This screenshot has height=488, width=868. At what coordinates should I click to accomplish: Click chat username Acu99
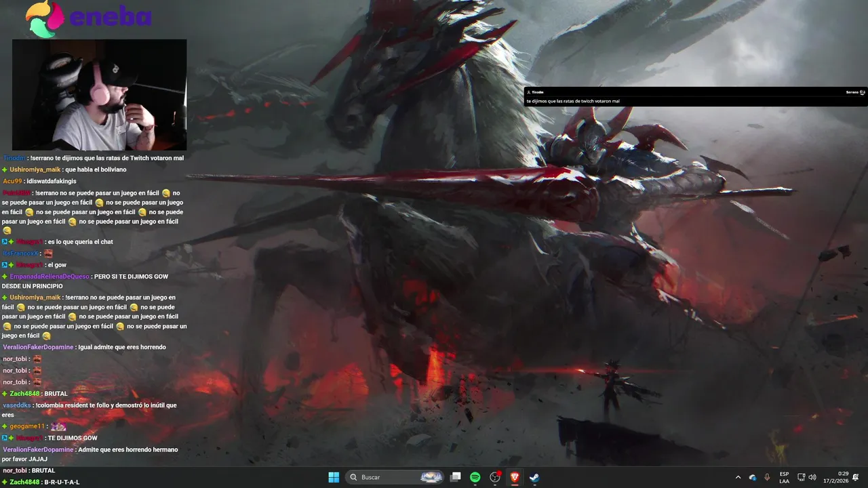click(12, 181)
